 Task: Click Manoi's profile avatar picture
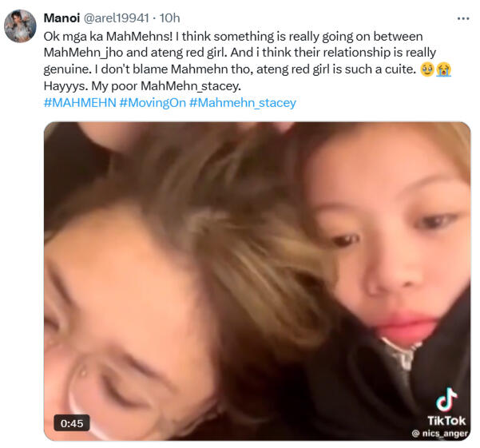point(20,26)
